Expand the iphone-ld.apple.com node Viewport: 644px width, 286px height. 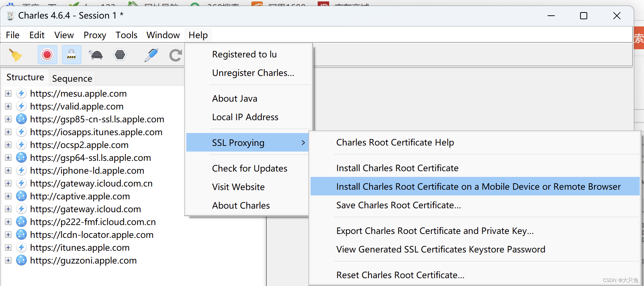8,170
